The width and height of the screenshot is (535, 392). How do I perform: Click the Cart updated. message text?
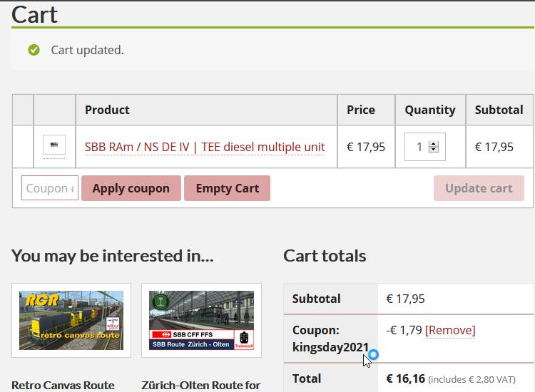pyautogui.click(x=87, y=50)
